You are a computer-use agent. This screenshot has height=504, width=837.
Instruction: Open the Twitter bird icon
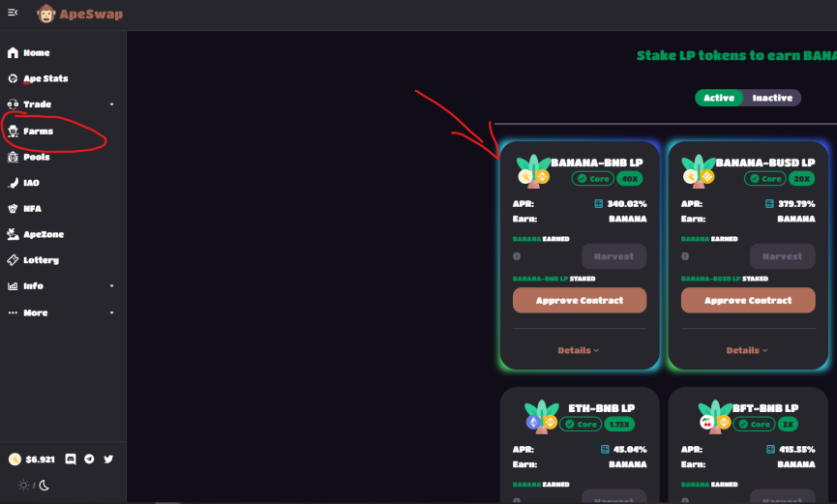[108, 460]
